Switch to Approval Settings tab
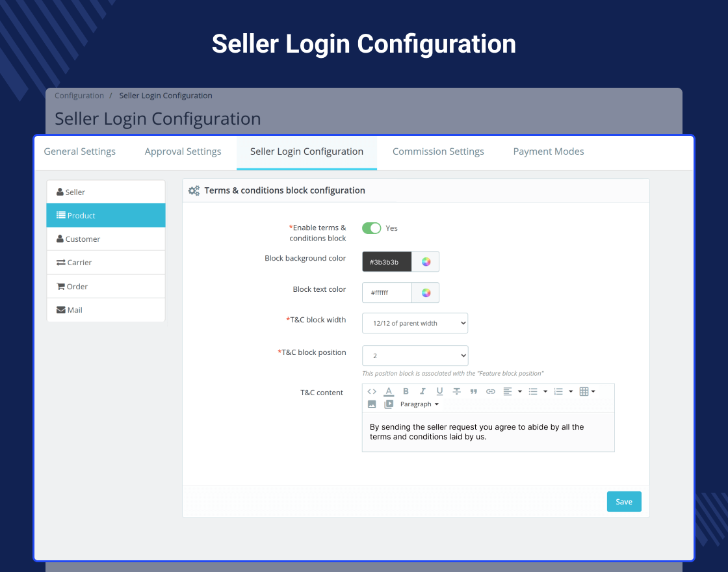This screenshot has height=572, width=728. click(183, 151)
